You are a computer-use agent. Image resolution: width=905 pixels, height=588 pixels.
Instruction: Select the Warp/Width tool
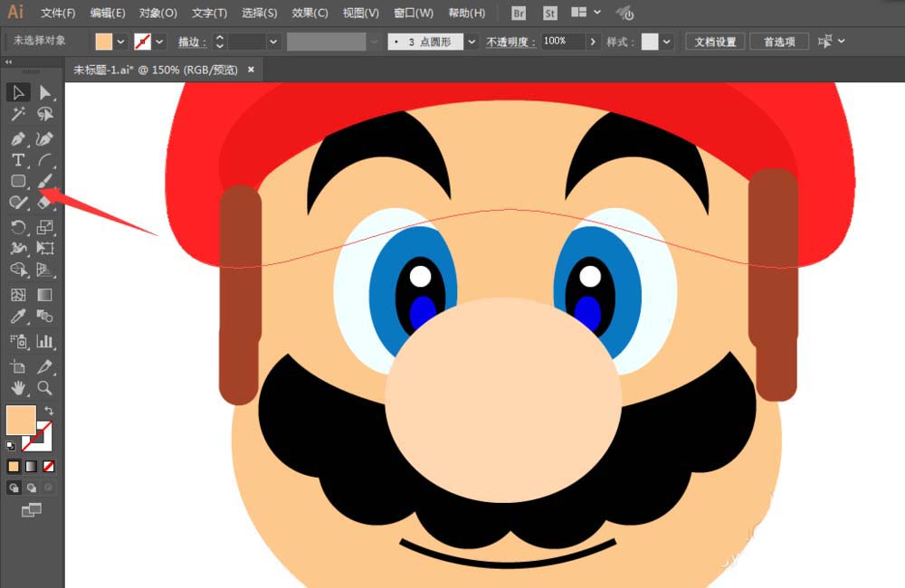pyautogui.click(x=18, y=248)
